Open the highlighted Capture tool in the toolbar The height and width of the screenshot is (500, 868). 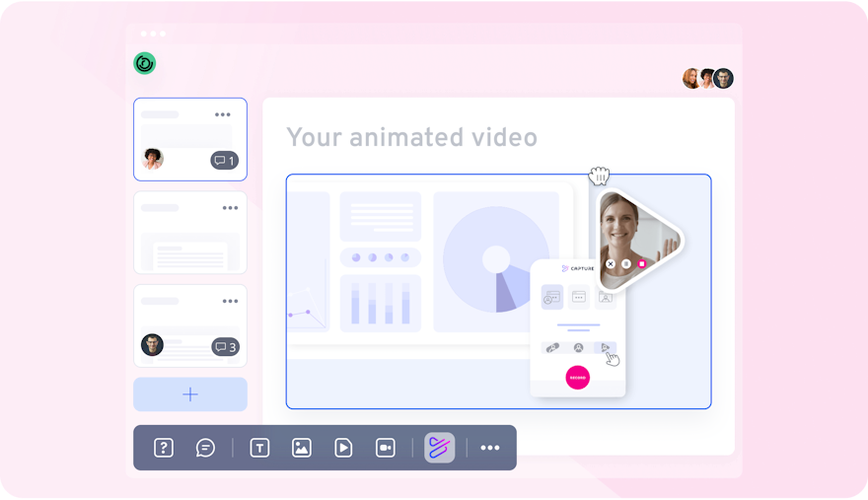440,448
